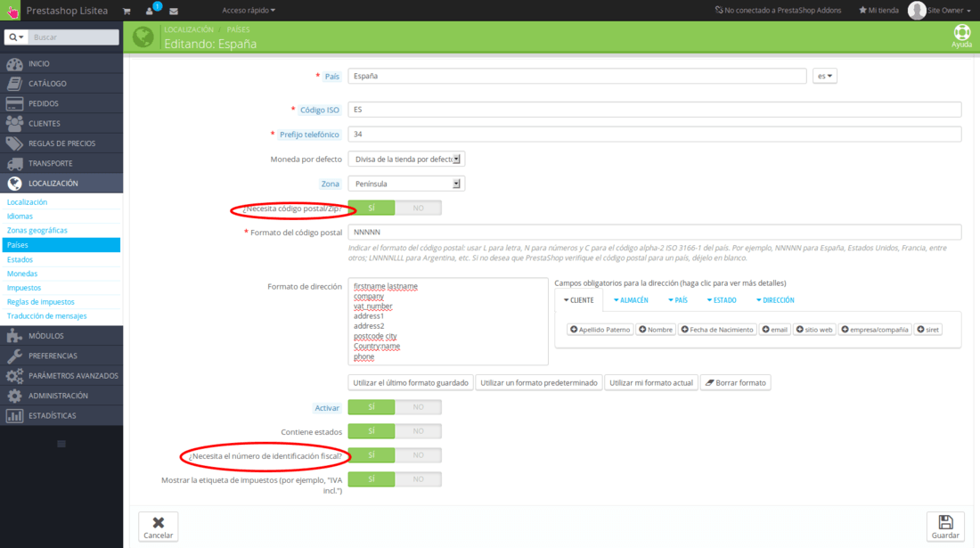Click the Reglas de Precios tag icon

(14, 143)
